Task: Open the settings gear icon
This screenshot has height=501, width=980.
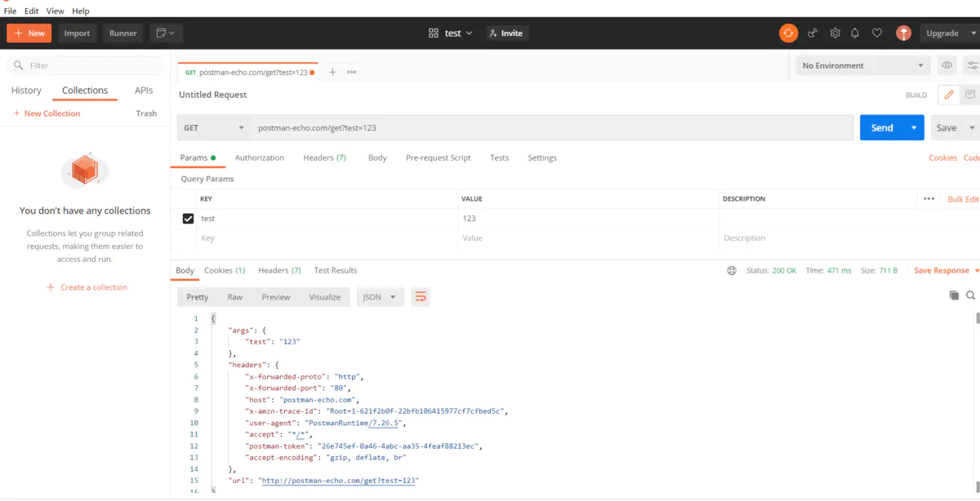Action: [x=835, y=33]
